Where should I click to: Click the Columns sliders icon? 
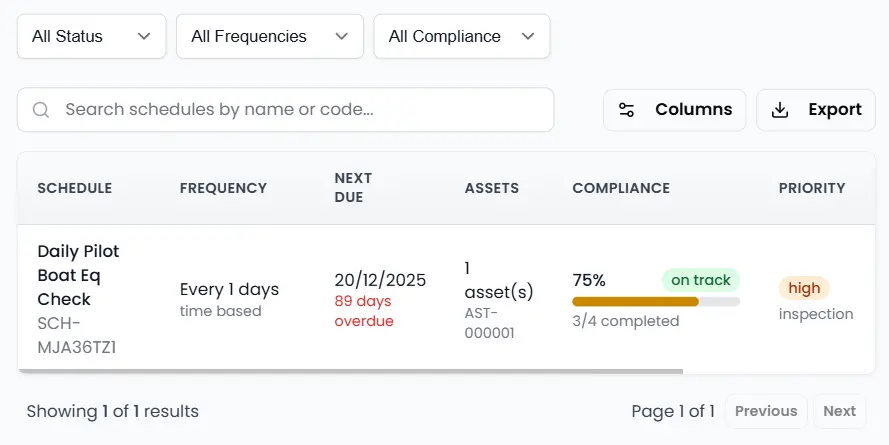tap(627, 110)
